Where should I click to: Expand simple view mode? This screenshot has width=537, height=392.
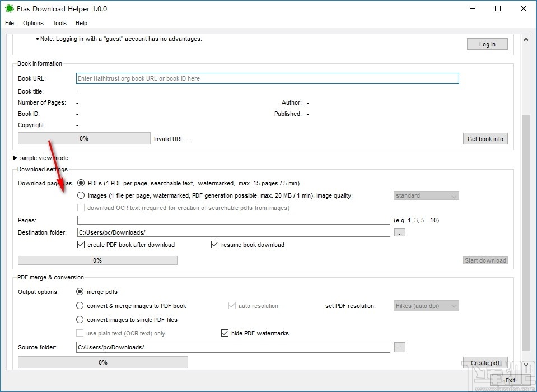[40, 158]
